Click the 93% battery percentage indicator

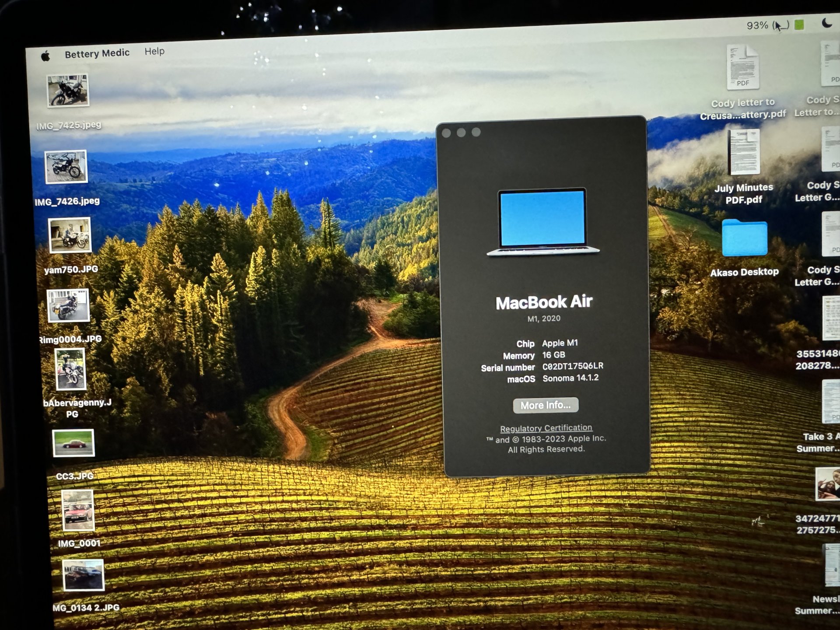tap(757, 25)
